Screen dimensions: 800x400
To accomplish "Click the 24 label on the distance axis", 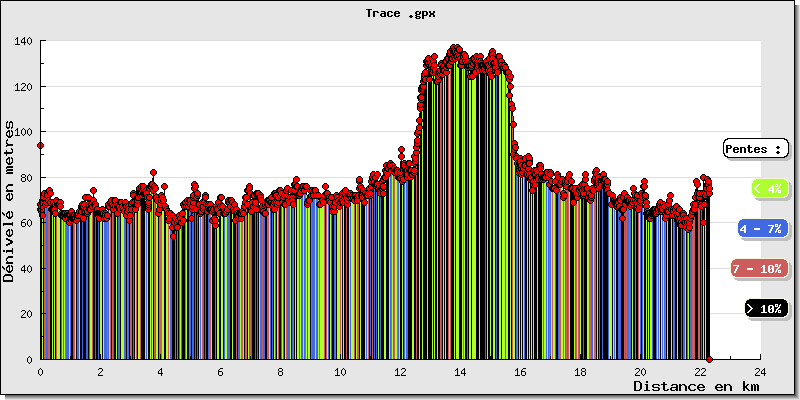I will (x=760, y=371).
